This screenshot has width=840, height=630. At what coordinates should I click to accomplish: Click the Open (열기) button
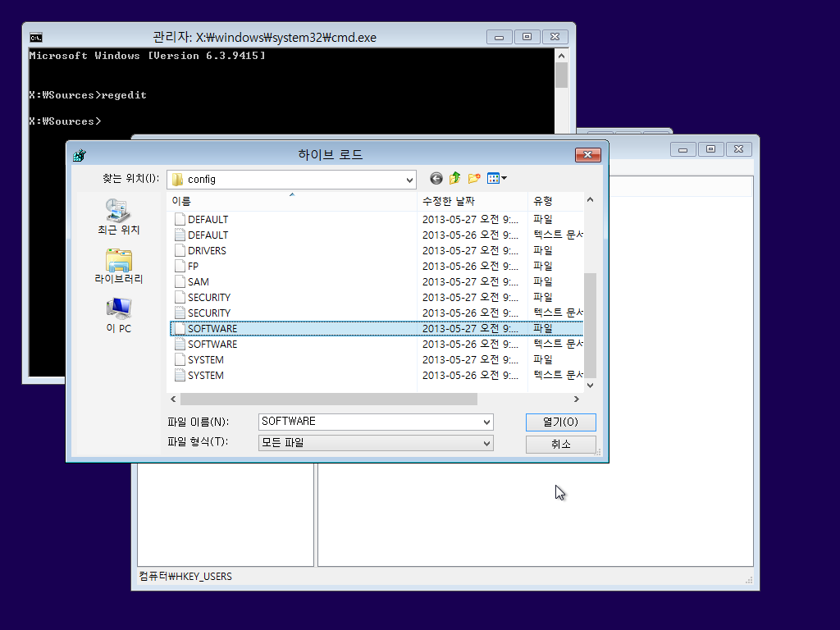point(560,422)
